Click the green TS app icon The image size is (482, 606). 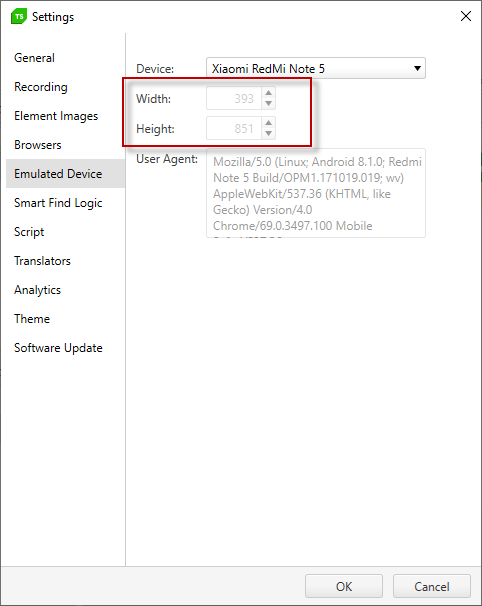click(19, 16)
